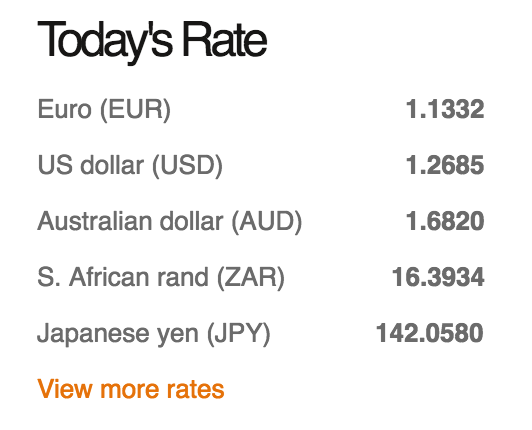This screenshot has height=430, width=532.
Task: Click the word Rate in the heading
Action: pyautogui.click(x=225, y=39)
